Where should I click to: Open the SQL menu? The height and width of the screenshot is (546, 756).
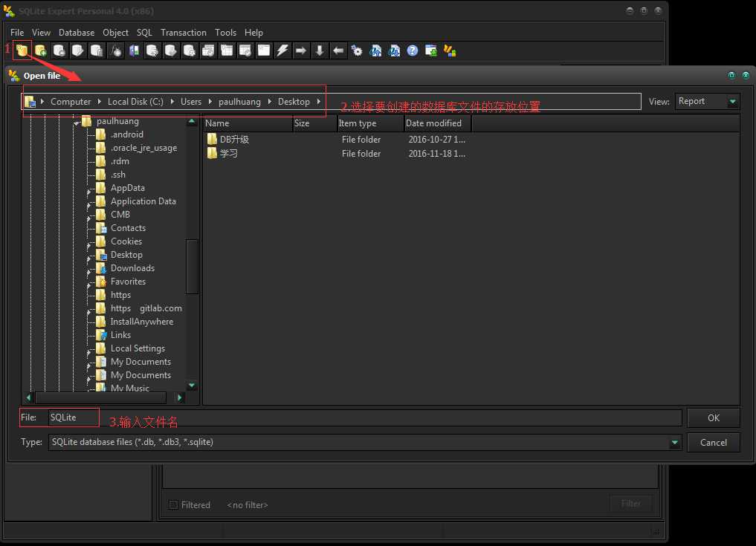[x=144, y=32]
